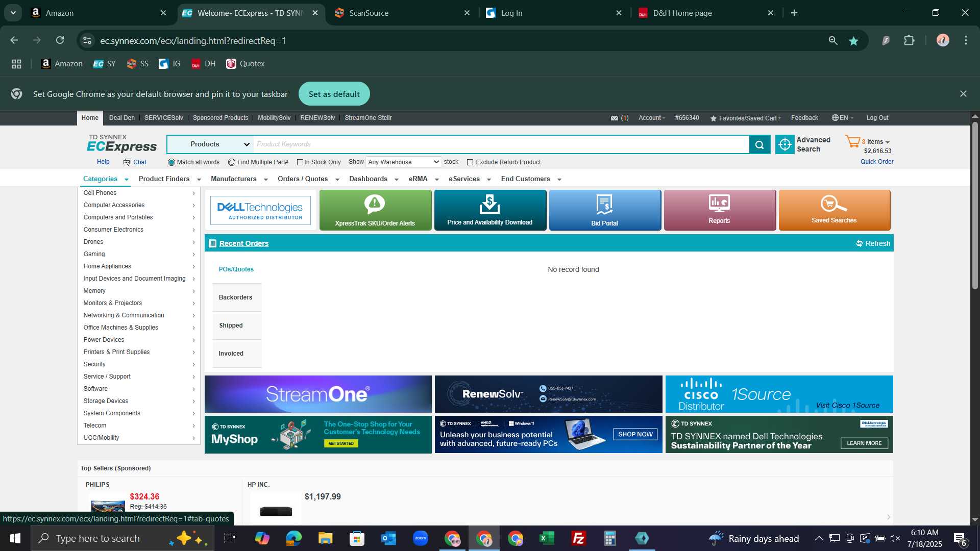
Task: Switch to the Backorders tab
Action: pos(237,297)
